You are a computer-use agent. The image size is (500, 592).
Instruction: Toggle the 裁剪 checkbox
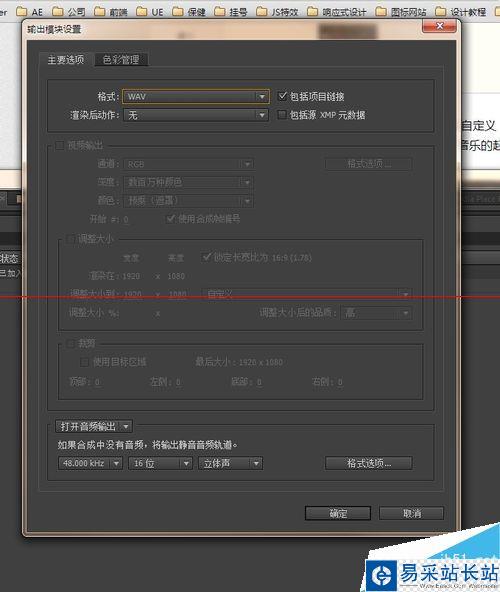pos(70,344)
